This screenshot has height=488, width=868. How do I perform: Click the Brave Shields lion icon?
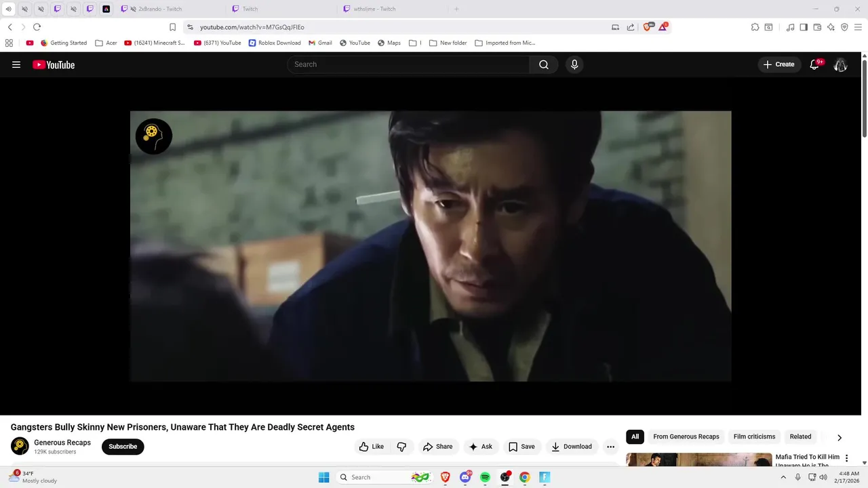click(647, 27)
